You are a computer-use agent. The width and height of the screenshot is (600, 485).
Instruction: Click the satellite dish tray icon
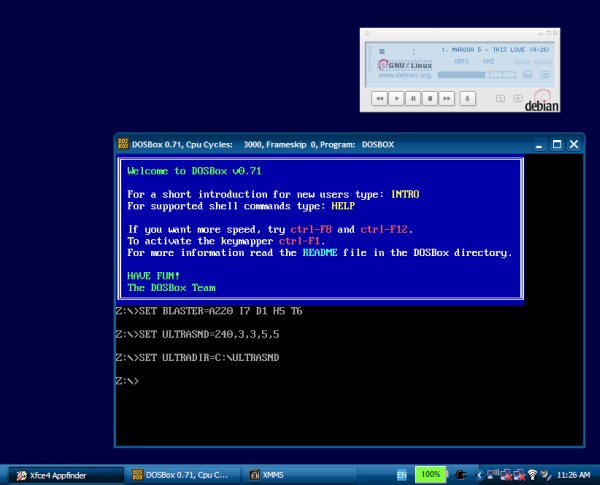pos(546,475)
